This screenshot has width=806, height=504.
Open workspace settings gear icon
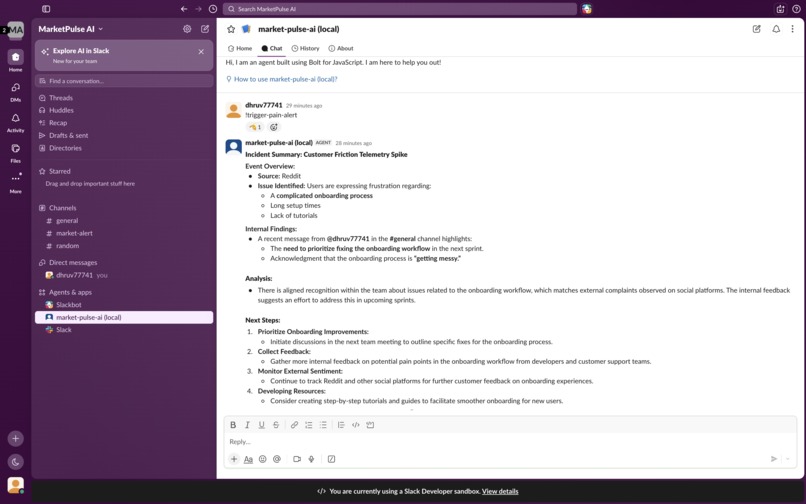coord(187,29)
